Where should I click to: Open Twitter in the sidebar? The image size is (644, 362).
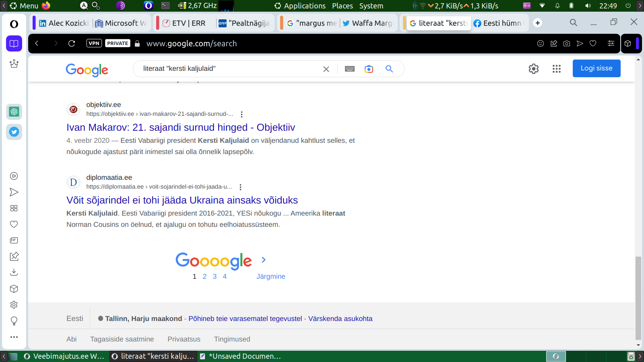coord(14,132)
